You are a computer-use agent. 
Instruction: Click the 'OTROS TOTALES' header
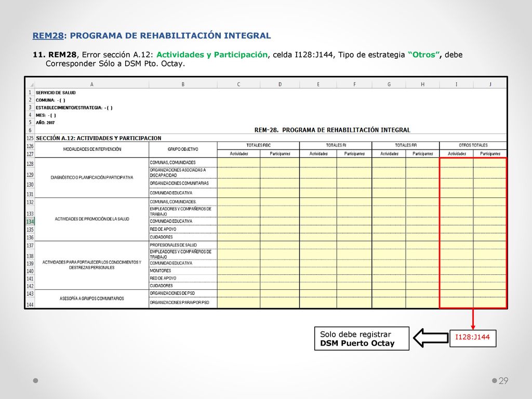(473, 145)
